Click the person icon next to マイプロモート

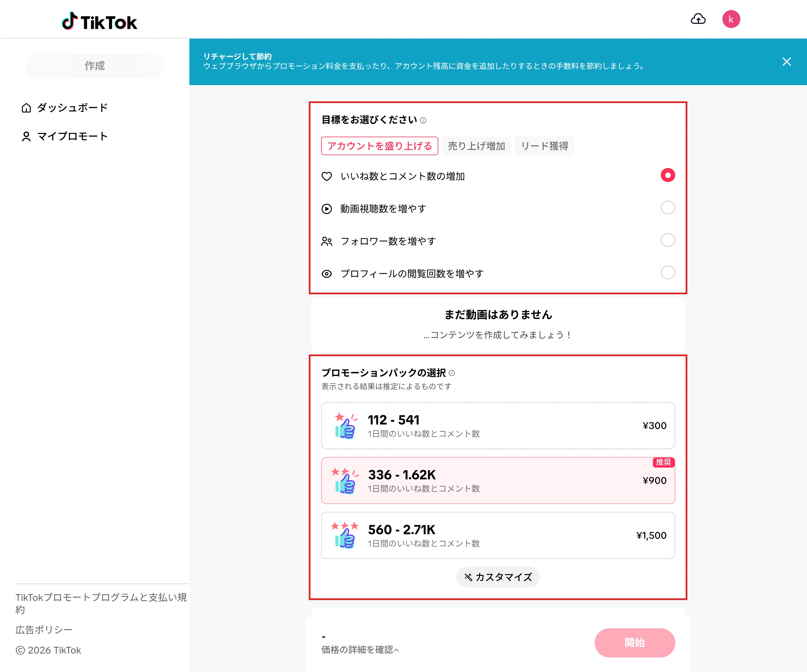click(26, 137)
